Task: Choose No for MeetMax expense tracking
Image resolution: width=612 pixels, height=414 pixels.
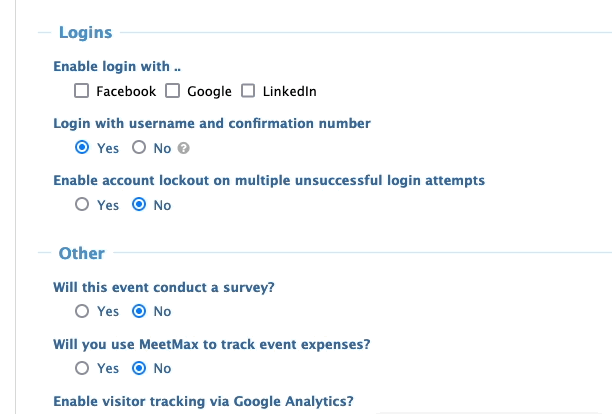Action: pyautogui.click(x=140, y=368)
